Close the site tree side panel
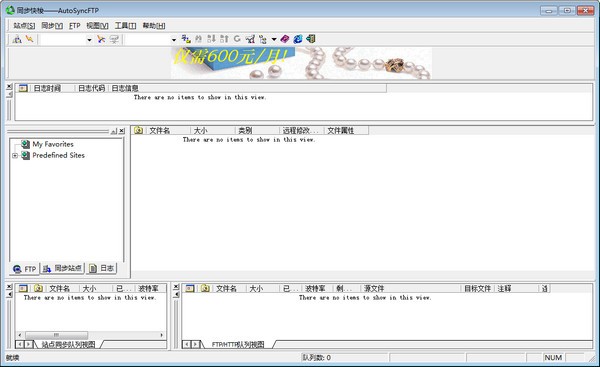The height and width of the screenshot is (367, 600). 122,131
